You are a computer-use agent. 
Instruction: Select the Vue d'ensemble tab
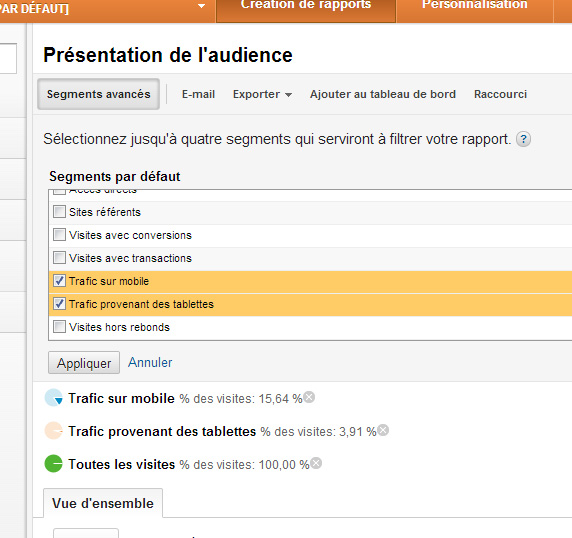point(103,503)
